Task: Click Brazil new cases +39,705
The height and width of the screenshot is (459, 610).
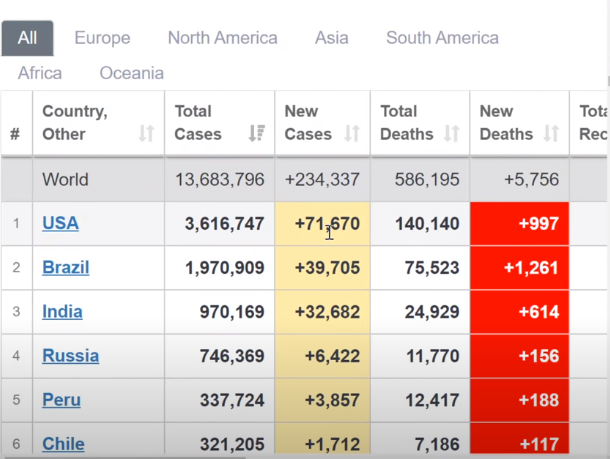Action: click(x=327, y=268)
